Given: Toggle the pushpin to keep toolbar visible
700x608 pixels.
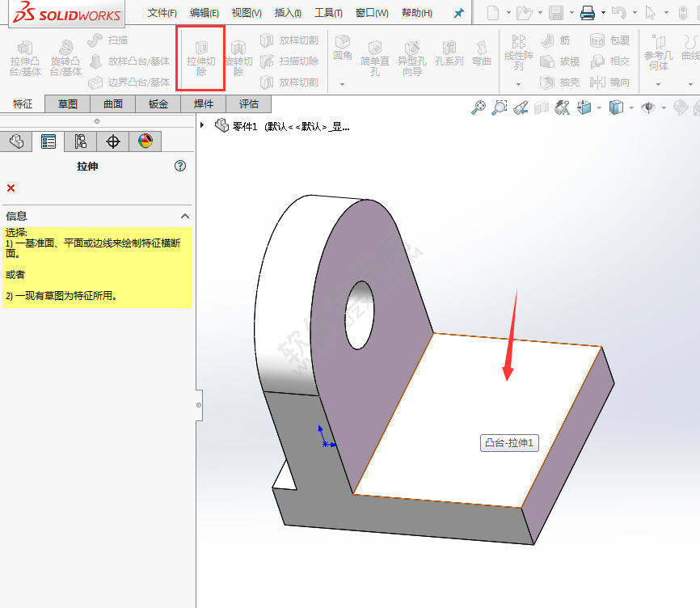Looking at the screenshot, I should coord(458,12).
